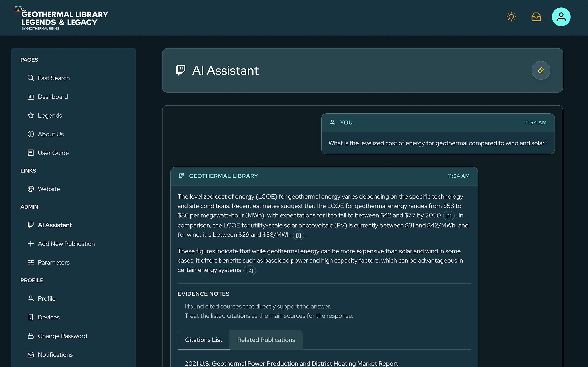
Task: Click the bot icon in GEOTHERMAL LIBRARY header
Action: point(181,176)
